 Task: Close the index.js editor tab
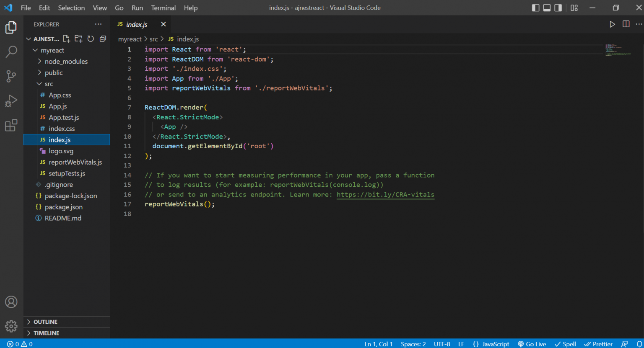coord(164,24)
